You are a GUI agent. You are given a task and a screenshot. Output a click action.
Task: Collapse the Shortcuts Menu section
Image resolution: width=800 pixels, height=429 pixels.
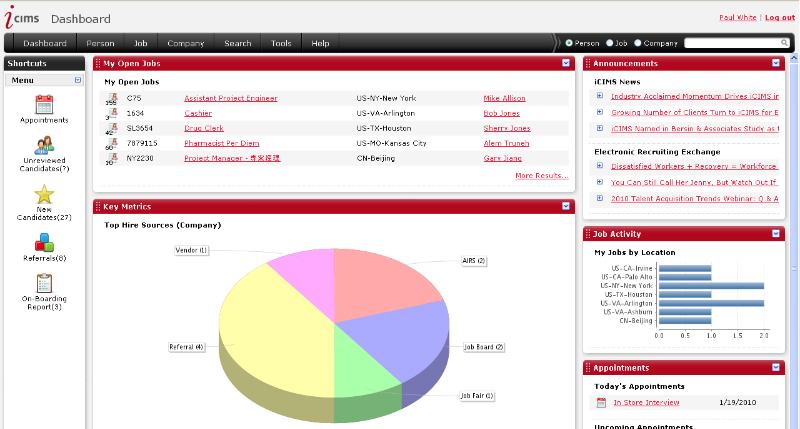coord(78,80)
